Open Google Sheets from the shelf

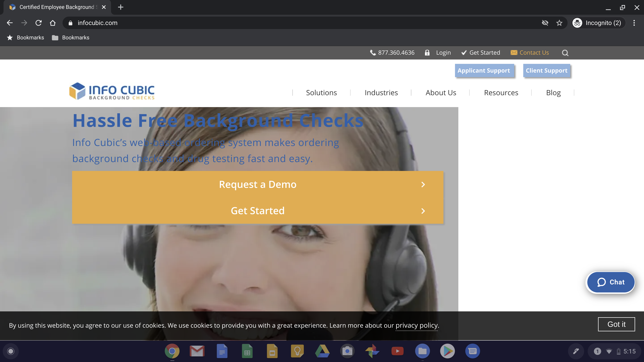click(247, 351)
